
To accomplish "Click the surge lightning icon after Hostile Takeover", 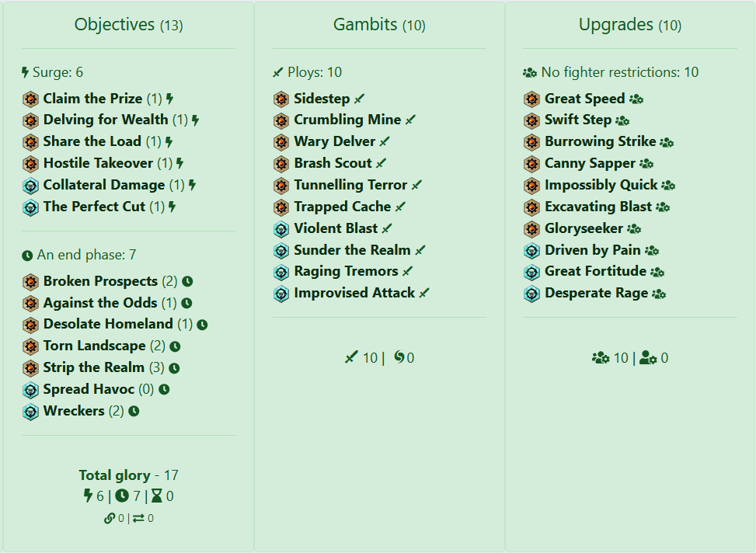I will tap(180, 164).
